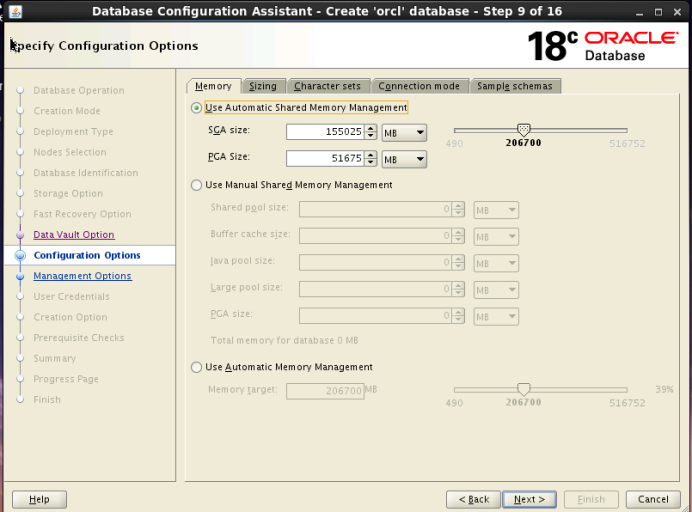This screenshot has width=692, height=512.
Task: Click Prerequisite Checks step in sidebar
Action: coord(79,338)
